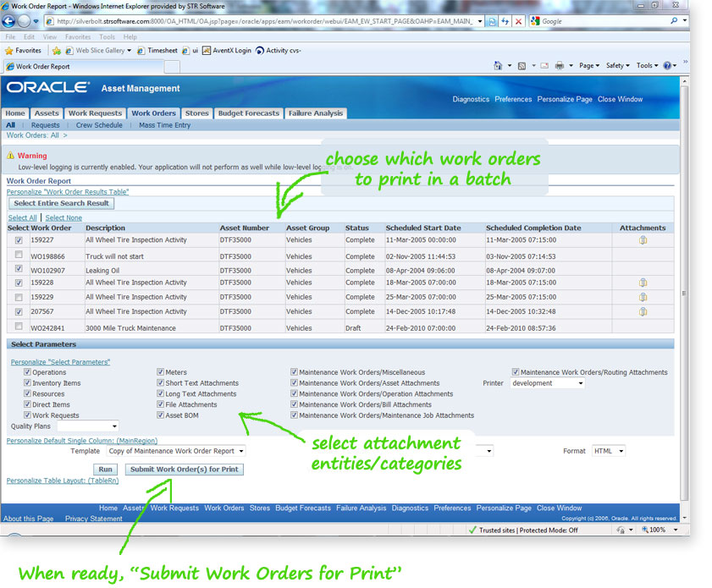Open the Tools dropdown in the command bar

point(647,66)
